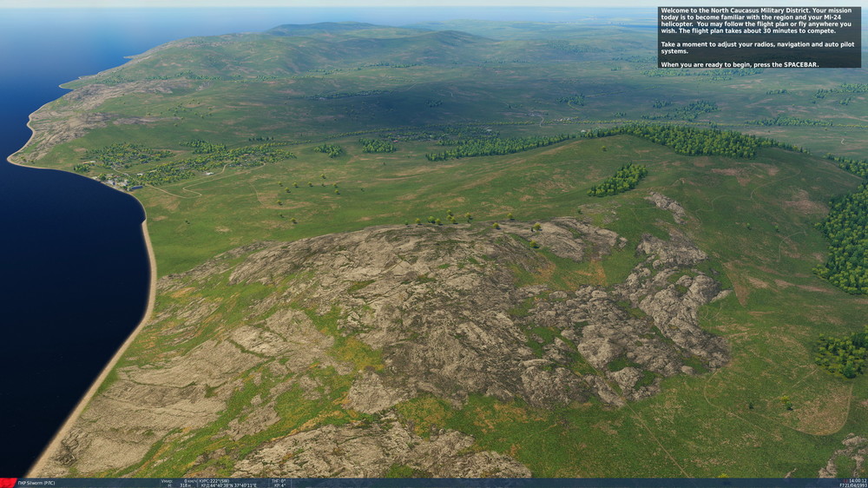Click the mission date '21/04/1993'
Screen dimensions: 868x488
pos(855,485)
